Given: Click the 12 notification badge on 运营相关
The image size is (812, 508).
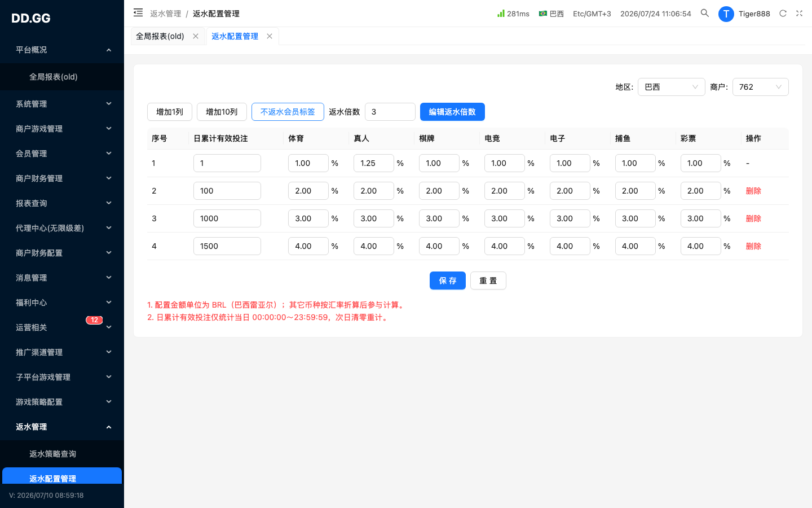Looking at the screenshot, I should point(94,320).
